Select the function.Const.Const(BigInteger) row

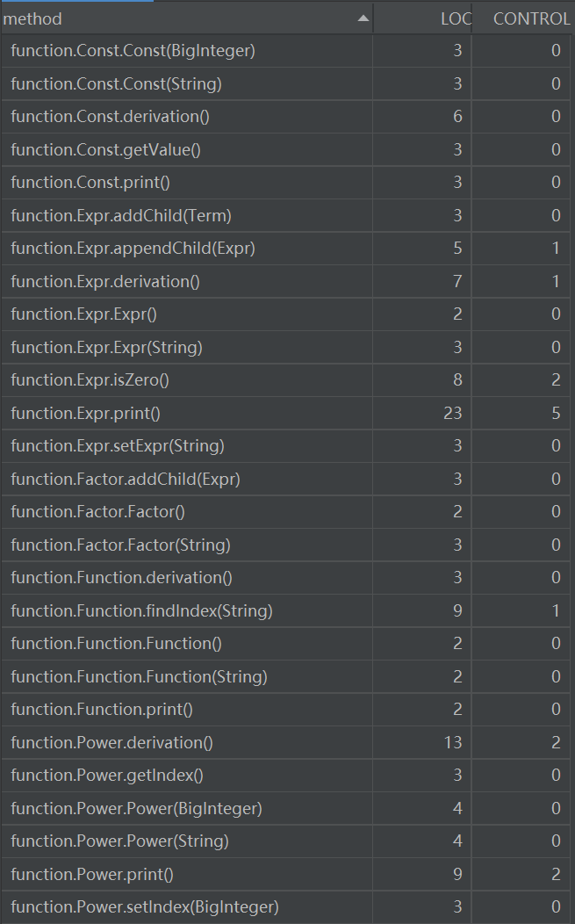point(133,51)
